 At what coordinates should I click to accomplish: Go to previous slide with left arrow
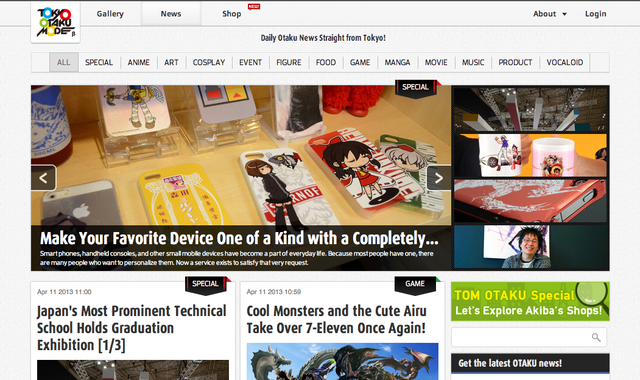click(44, 178)
